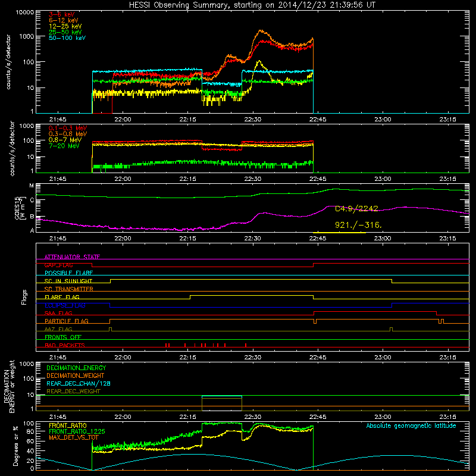Click the SC_IN_SUNLIGHT flag label
Viewport: 476px width, 476px height.
coord(68,281)
